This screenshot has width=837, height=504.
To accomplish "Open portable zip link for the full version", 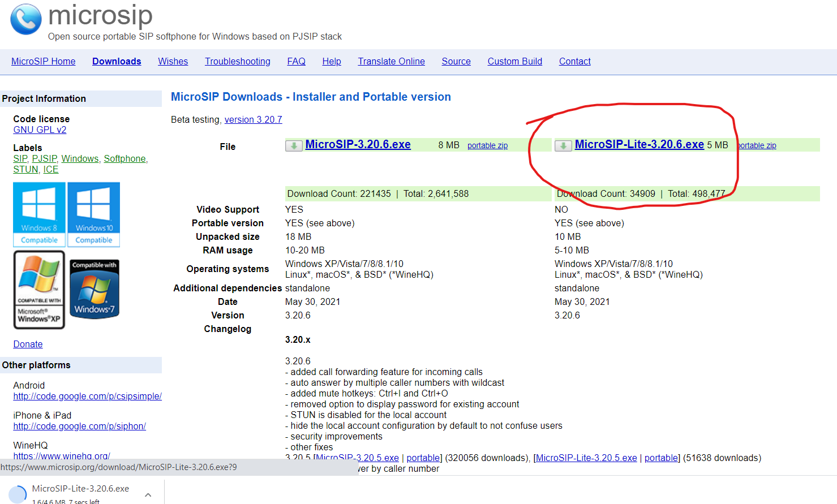I will 488,145.
